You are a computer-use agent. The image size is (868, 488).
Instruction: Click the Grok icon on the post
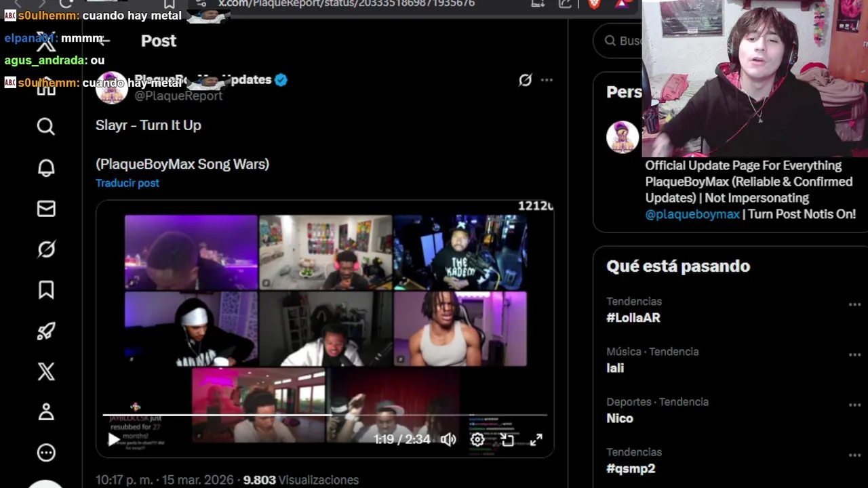tap(525, 80)
